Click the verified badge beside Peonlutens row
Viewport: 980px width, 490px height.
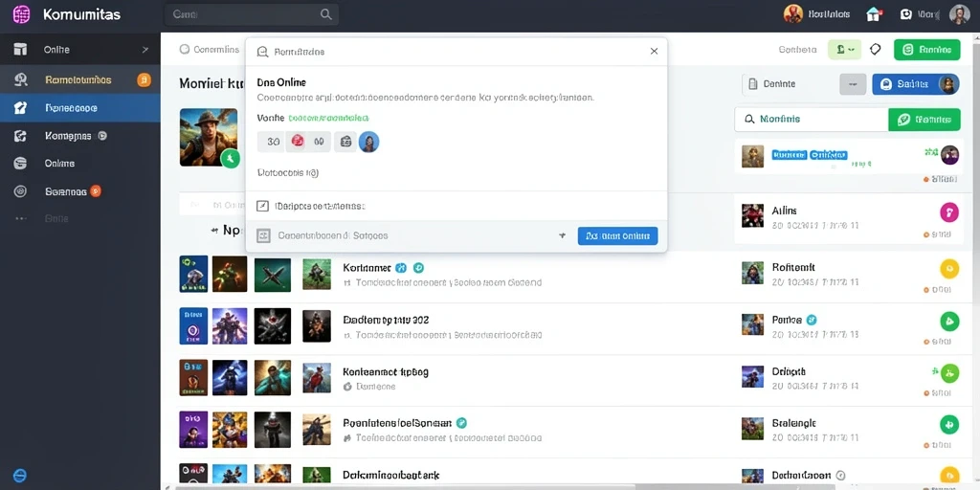point(462,422)
